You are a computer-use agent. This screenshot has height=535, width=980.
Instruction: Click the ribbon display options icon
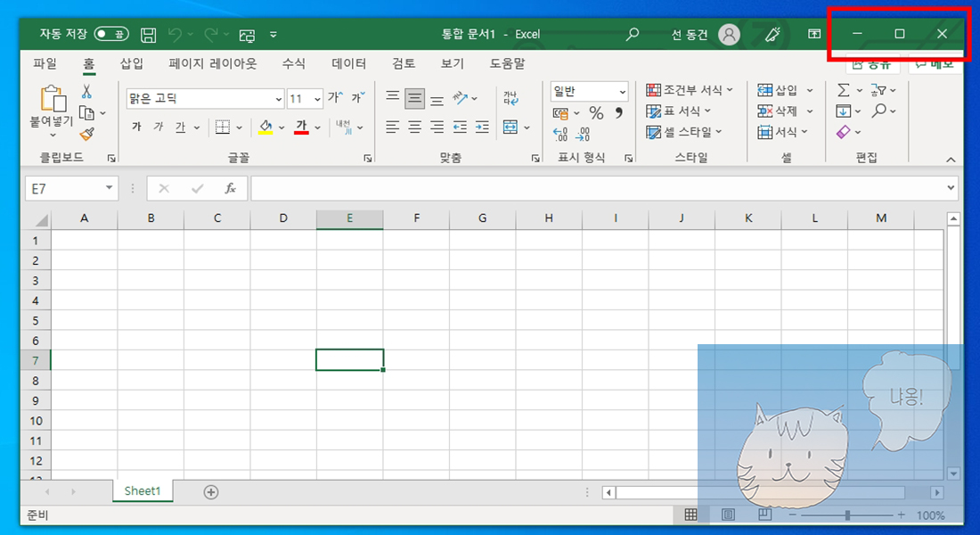point(813,34)
